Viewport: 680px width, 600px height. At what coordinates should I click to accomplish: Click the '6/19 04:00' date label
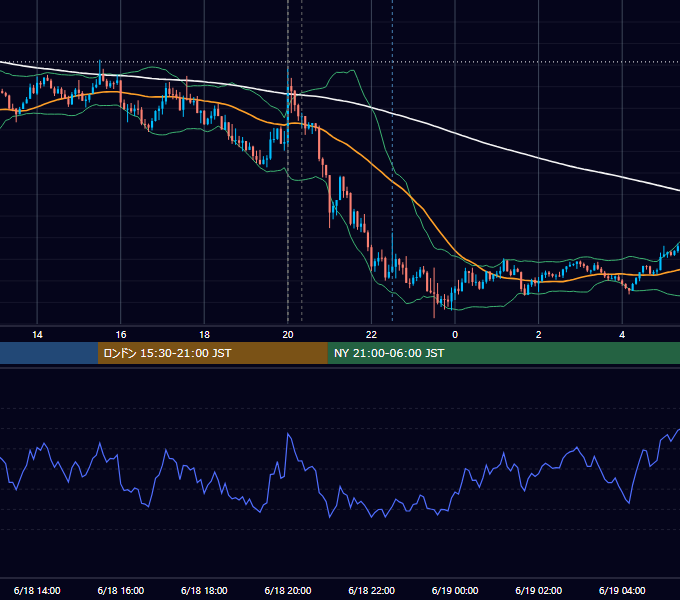[x=622, y=590]
